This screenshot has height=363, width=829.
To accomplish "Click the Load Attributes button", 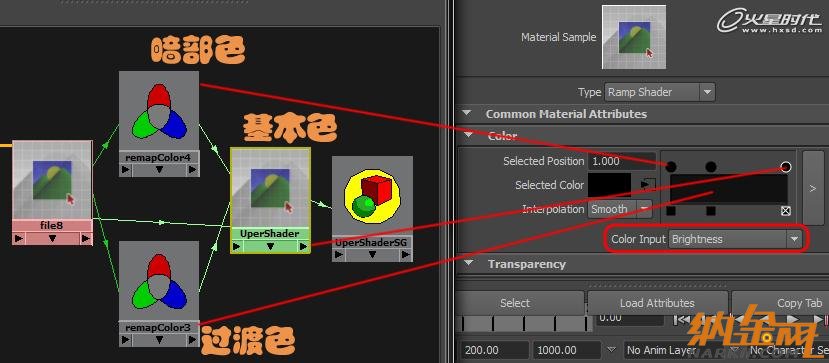I will click(657, 303).
